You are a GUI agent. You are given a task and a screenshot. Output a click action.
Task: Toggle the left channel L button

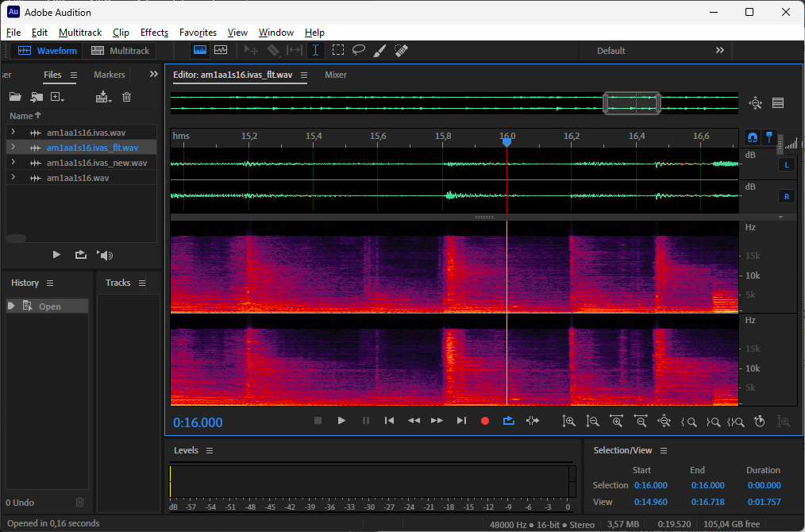click(x=787, y=165)
